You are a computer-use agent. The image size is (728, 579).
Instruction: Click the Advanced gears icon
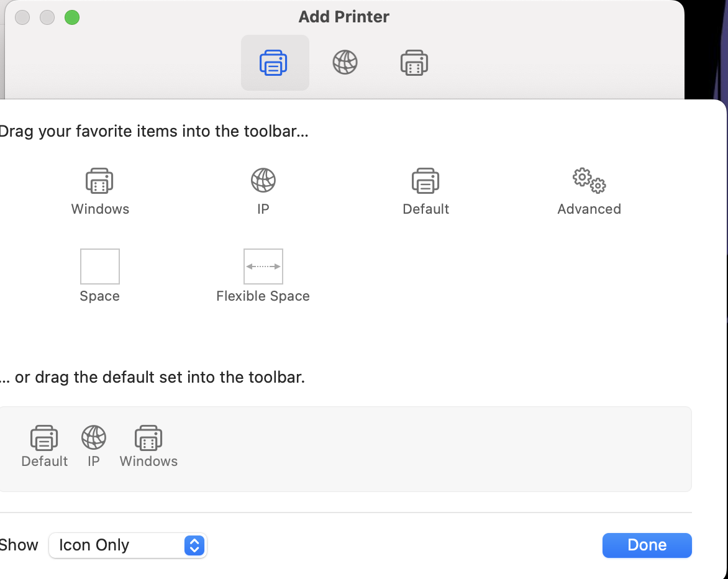click(x=589, y=181)
